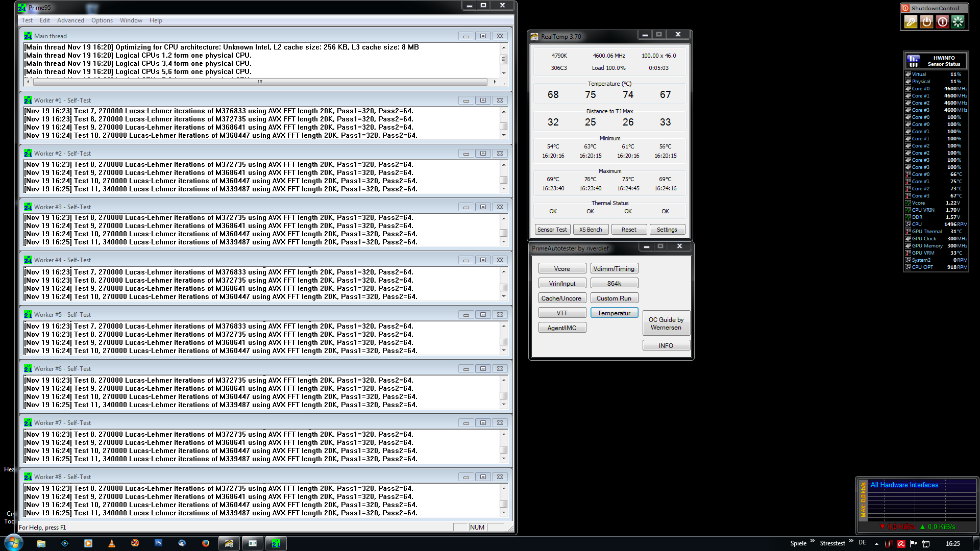This screenshot has height=551, width=980.
Task: Open the Advanced menu in Prime95
Action: (70, 20)
